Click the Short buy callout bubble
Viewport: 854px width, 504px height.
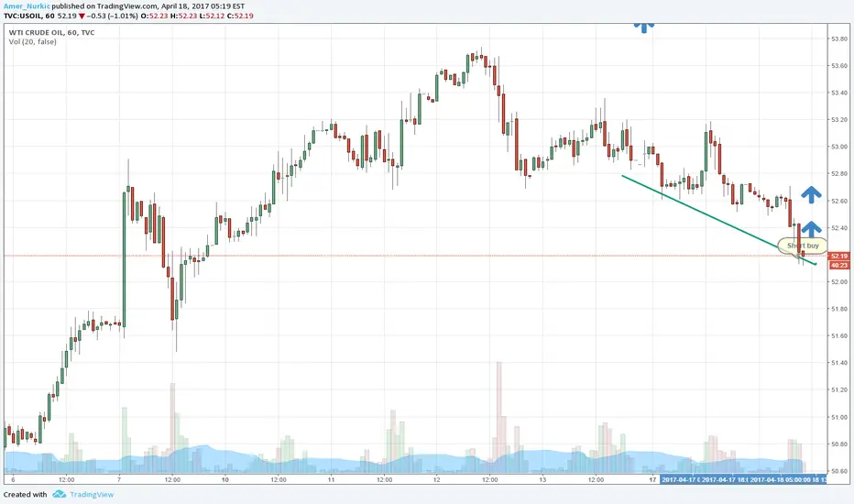click(803, 246)
